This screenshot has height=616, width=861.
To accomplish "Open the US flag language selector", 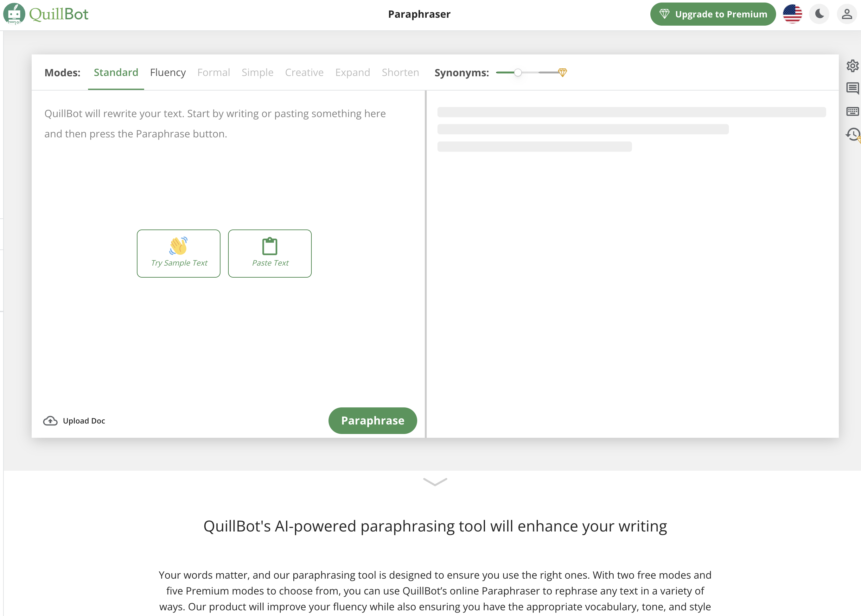I will point(792,14).
